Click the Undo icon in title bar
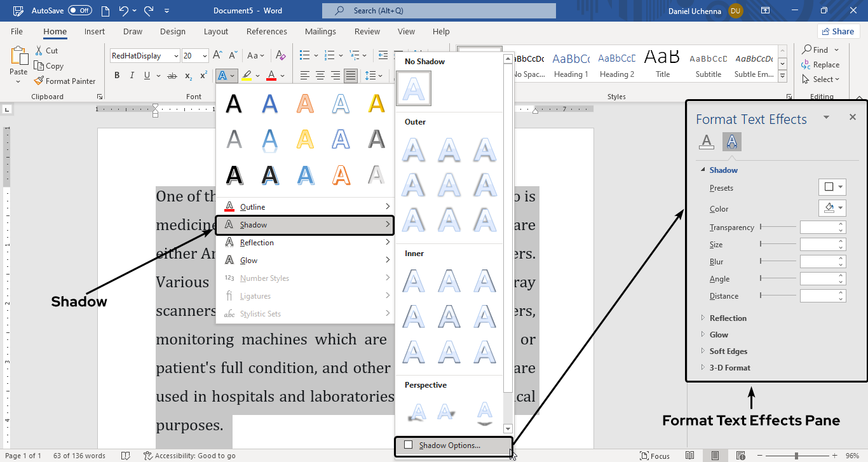 point(124,11)
